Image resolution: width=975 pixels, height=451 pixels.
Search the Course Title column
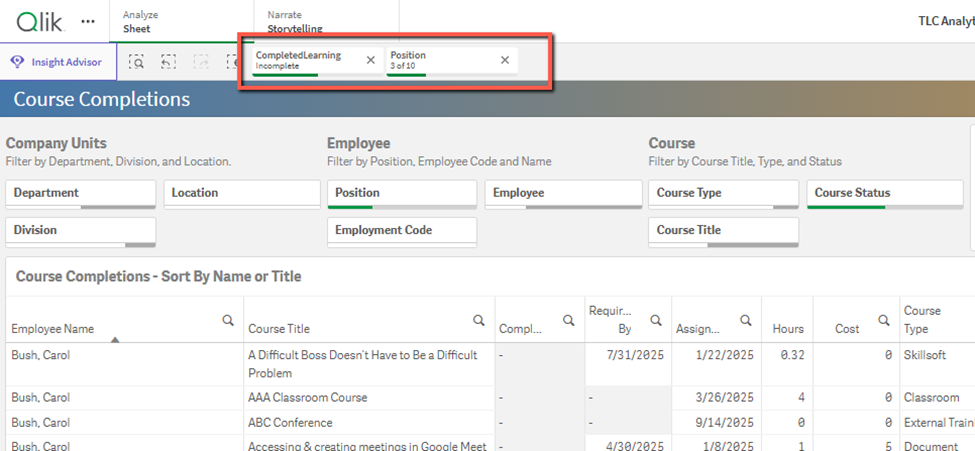tap(479, 320)
